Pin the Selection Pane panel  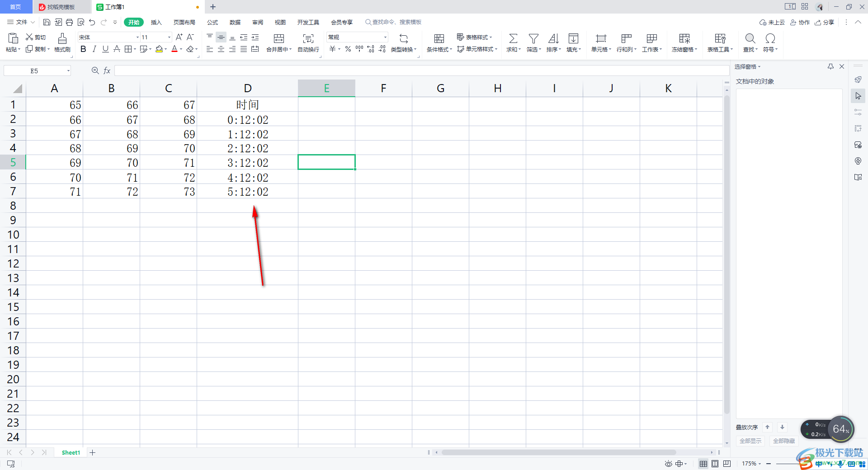pos(830,66)
